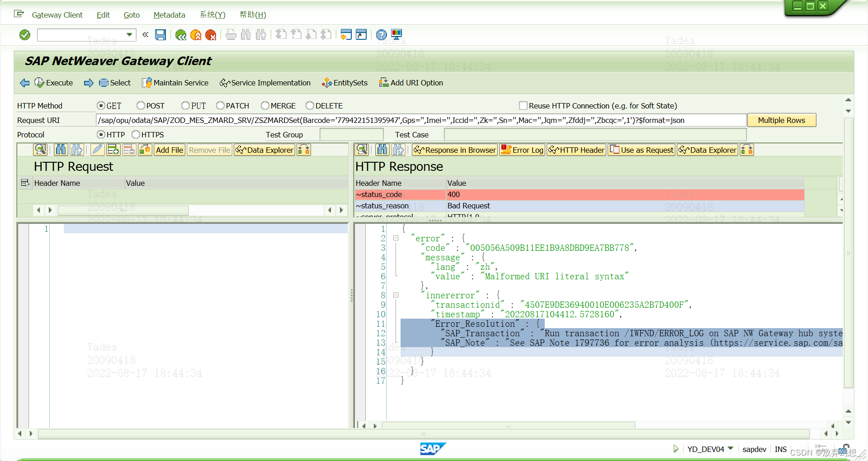Click Response in Browser icon
This screenshot has width=868, height=461.
(454, 150)
